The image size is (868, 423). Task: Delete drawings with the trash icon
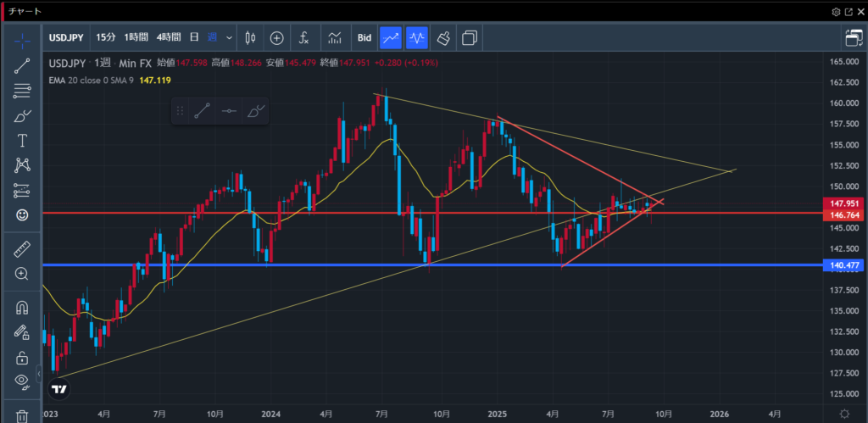point(22,415)
